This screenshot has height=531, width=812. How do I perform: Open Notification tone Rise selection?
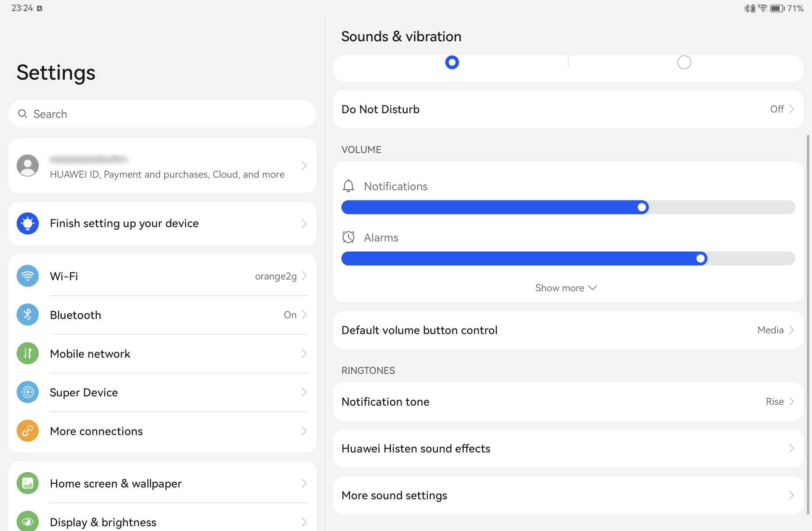point(568,402)
